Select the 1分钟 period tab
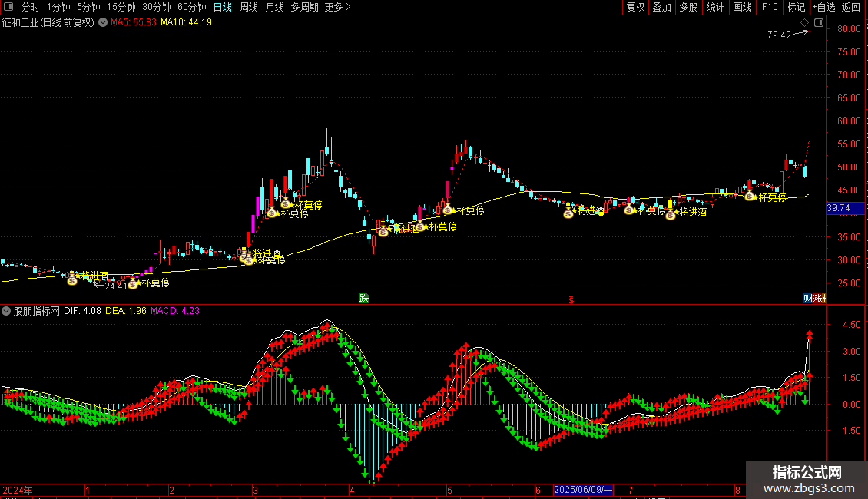 point(58,7)
